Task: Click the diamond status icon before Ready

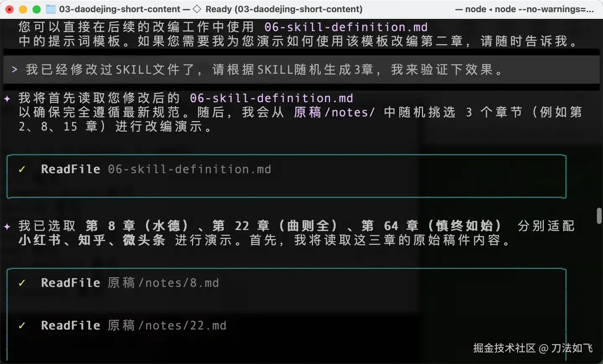Action: (197, 9)
